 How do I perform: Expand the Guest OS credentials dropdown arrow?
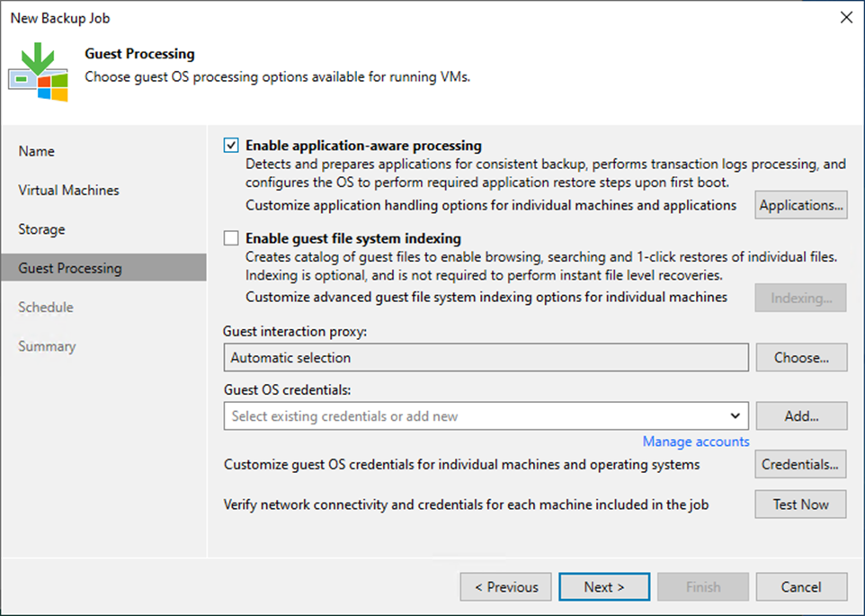click(736, 415)
